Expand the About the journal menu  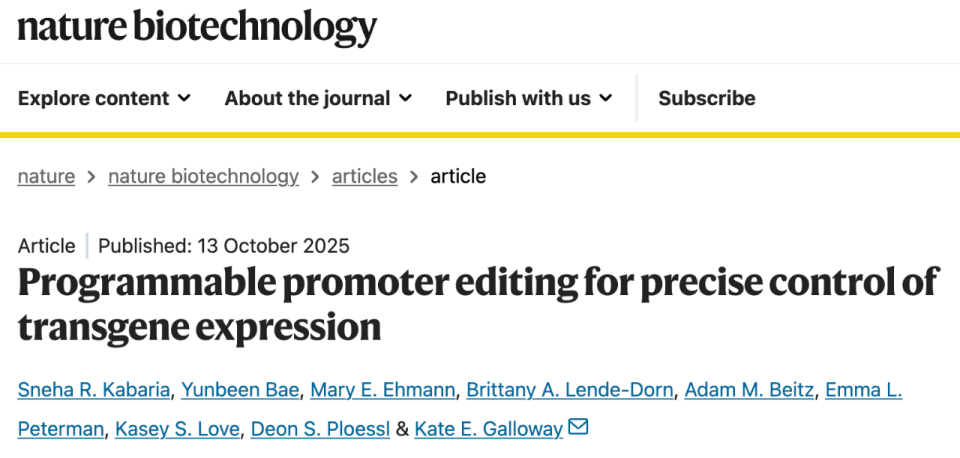click(318, 98)
